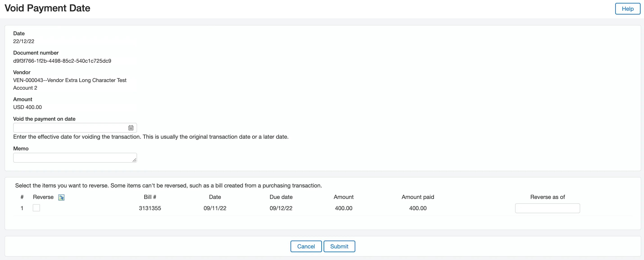
Task: Click the select-all Reverse icon
Action: click(61, 197)
